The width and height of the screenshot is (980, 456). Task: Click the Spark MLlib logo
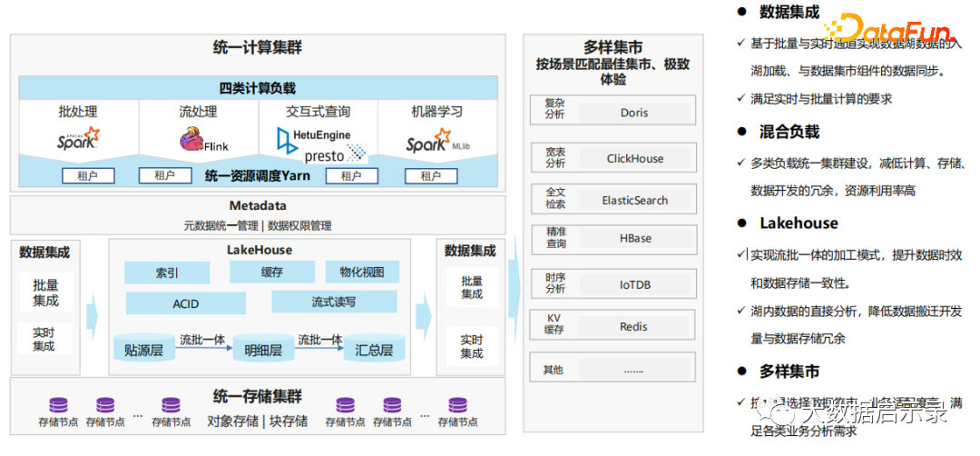(436, 141)
